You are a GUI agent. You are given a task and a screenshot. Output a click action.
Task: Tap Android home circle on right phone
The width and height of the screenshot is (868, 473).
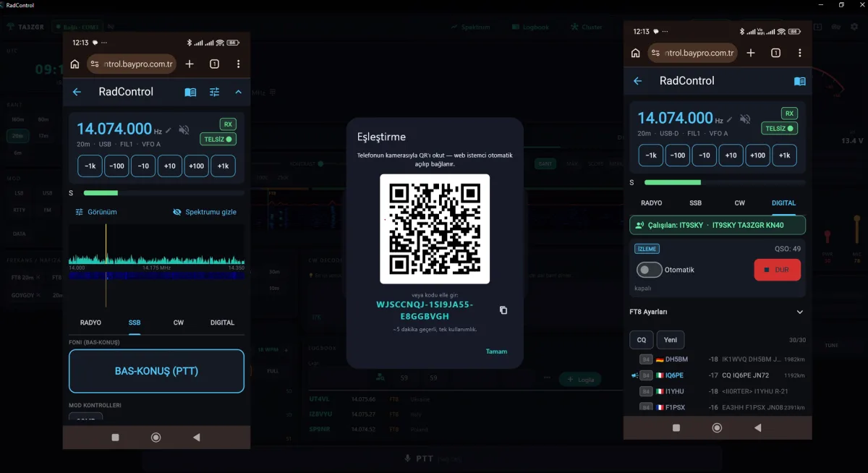[x=717, y=427]
